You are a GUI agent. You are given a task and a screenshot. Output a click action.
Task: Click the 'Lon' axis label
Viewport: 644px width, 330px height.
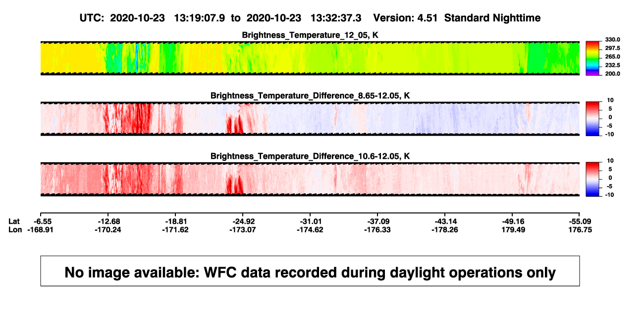click(x=15, y=230)
